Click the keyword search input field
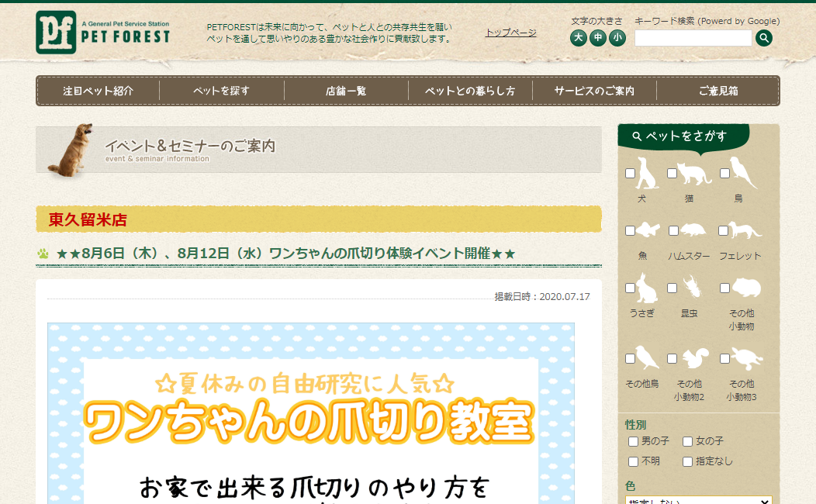 tap(693, 38)
